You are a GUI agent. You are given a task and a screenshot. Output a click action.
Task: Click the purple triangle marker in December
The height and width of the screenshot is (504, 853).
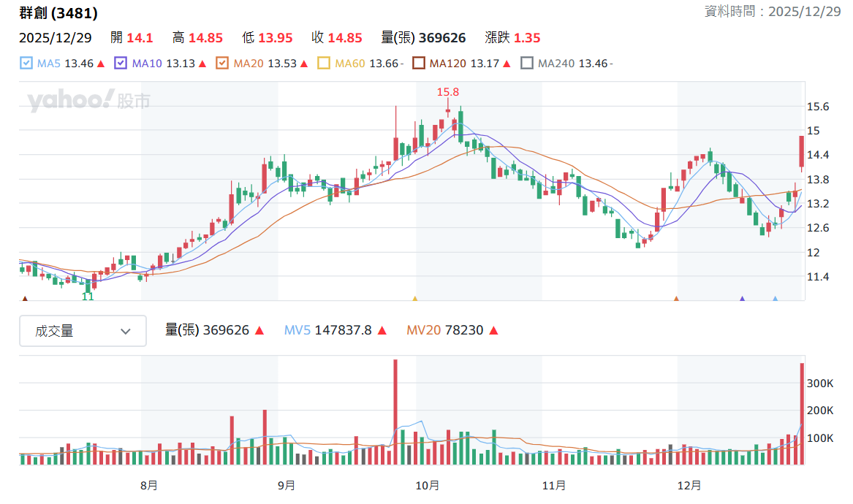[742, 299]
